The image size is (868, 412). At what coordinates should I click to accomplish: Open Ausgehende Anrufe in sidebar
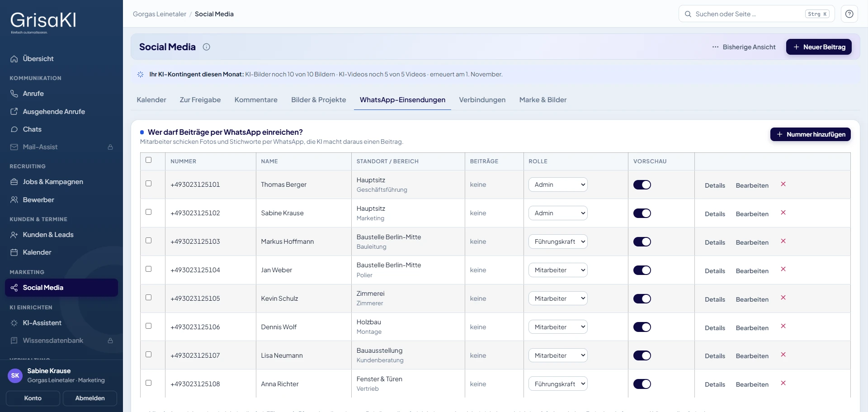61,112
